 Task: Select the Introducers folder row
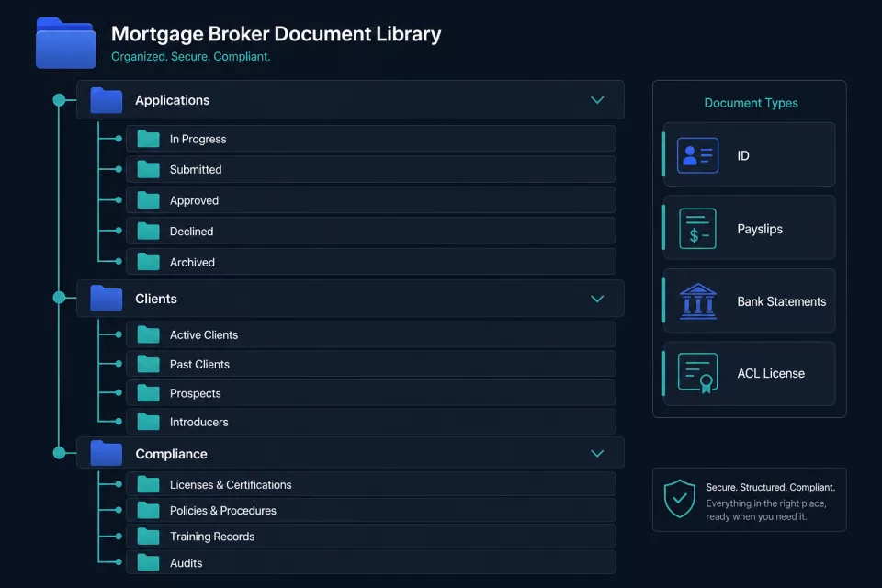[371, 422]
